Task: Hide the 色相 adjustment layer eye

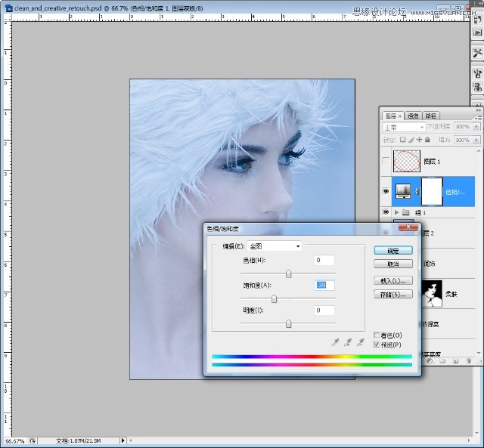Action: [386, 191]
